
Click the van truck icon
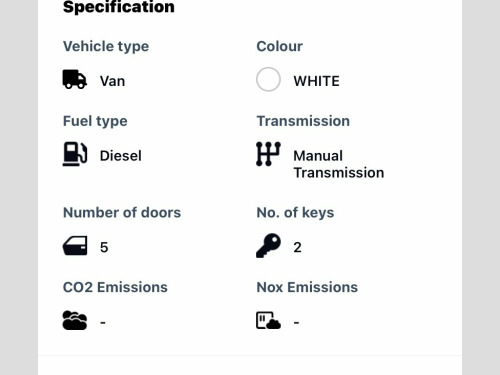click(75, 79)
